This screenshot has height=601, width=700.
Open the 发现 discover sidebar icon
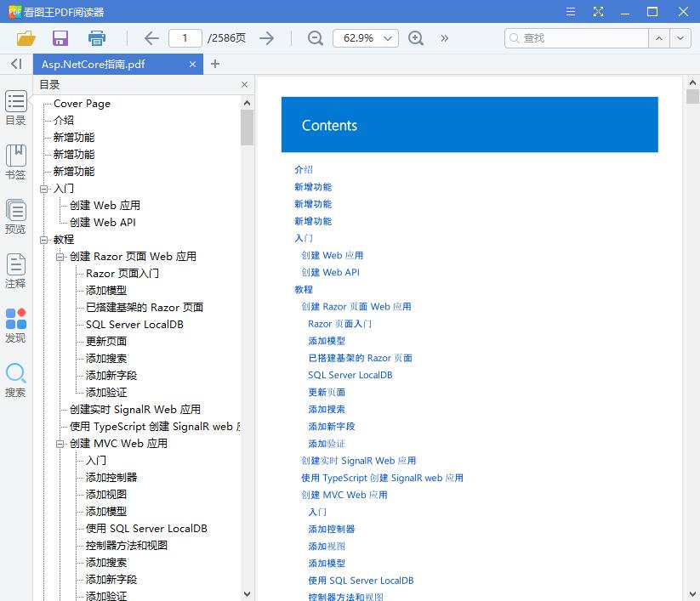(15, 326)
